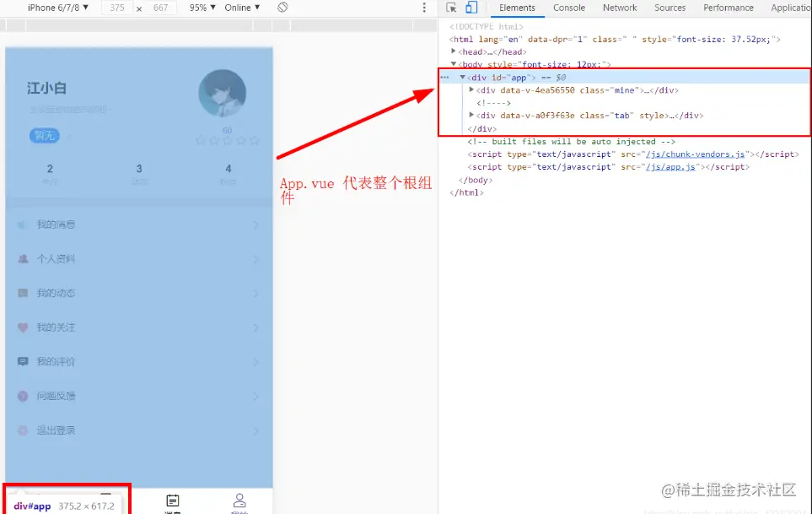Open the /js/chunk-vendors.js script link

[x=695, y=154]
